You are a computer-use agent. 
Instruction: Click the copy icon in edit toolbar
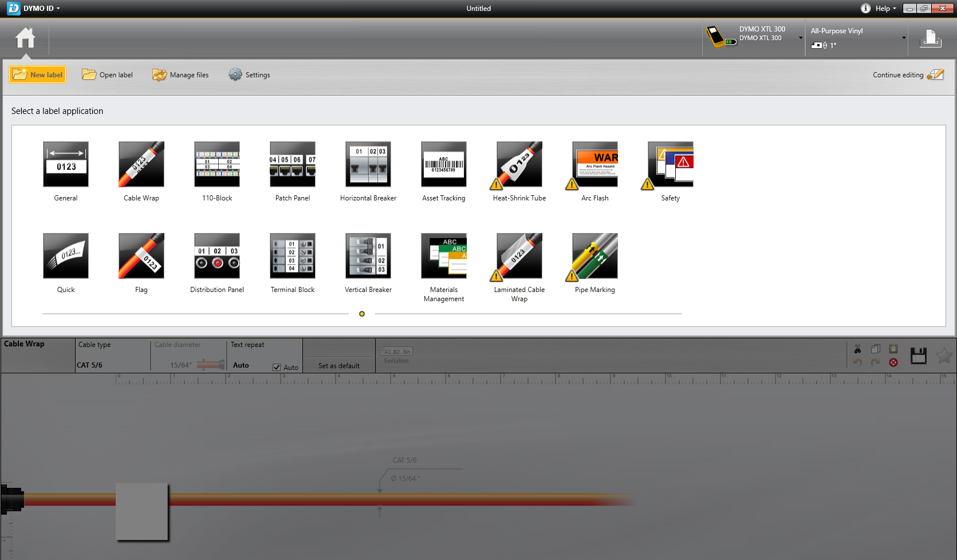point(875,349)
